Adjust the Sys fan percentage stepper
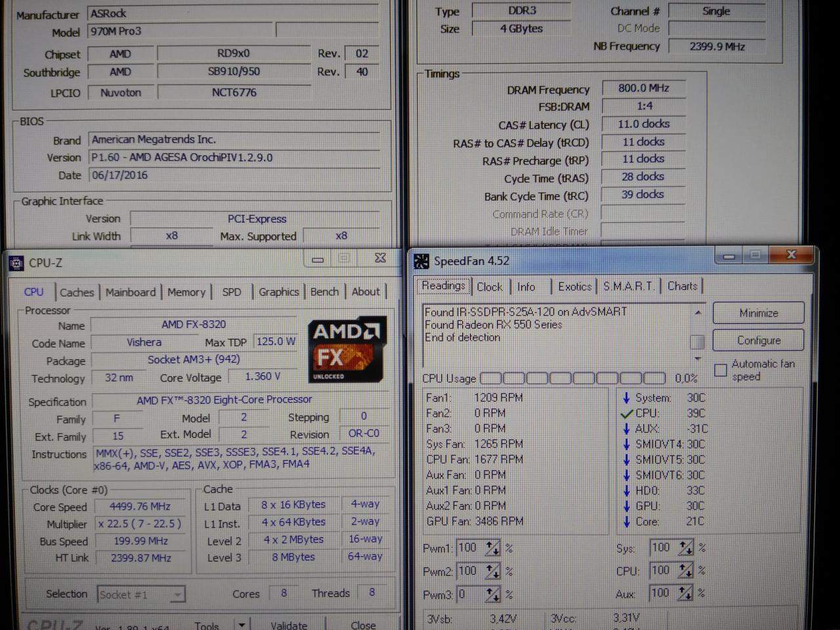The height and width of the screenshot is (630, 840). click(685, 547)
